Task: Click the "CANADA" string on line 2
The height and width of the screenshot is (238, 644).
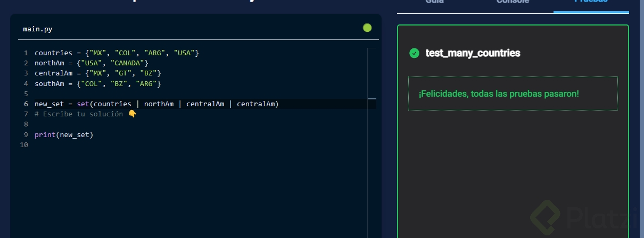Action: [x=127, y=63]
